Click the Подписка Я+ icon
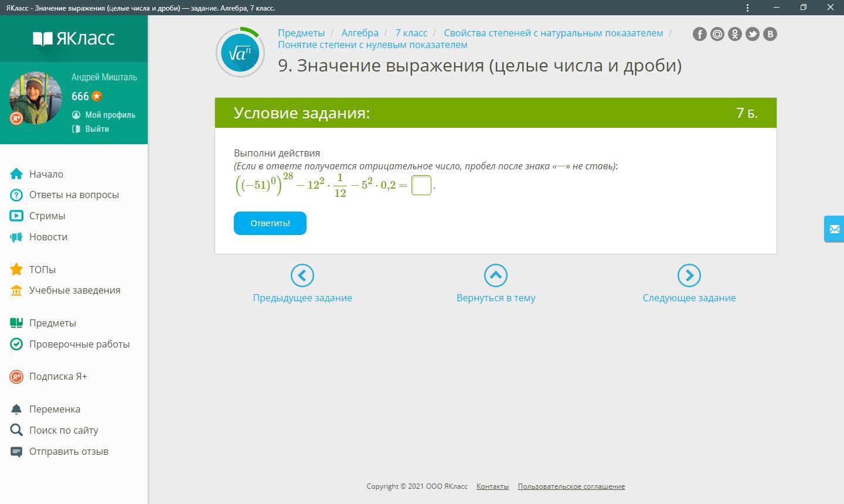Screen dimensions: 844x504 pos(16,376)
